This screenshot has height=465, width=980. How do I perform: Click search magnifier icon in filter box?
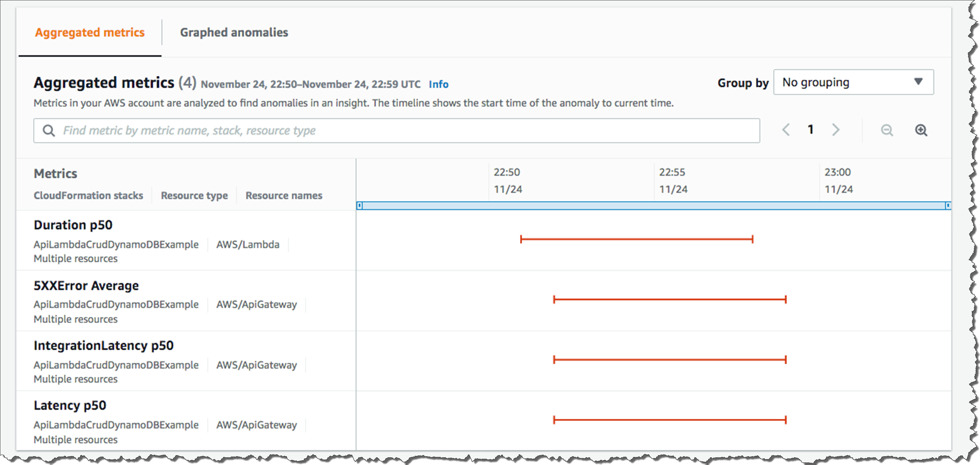click(49, 130)
